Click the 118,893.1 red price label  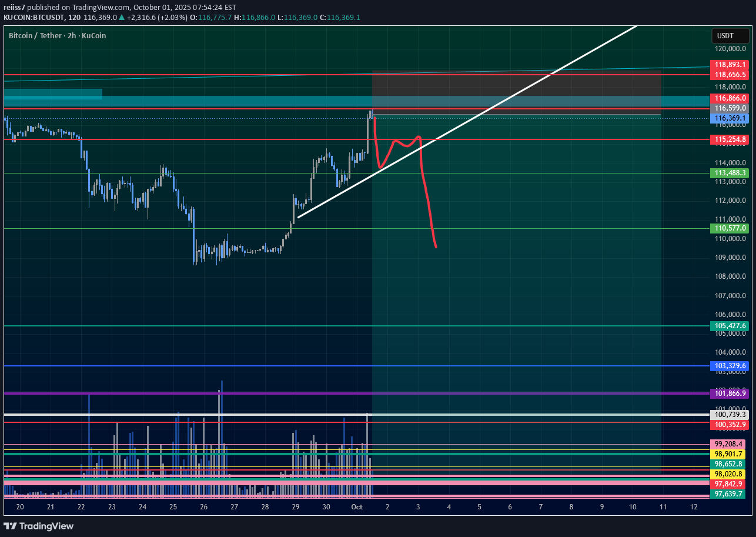pyautogui.click(x=729, y=65)
